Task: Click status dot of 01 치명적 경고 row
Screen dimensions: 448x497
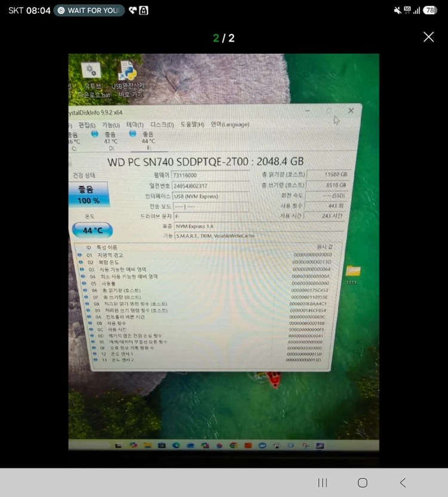Action: point(79,255)
